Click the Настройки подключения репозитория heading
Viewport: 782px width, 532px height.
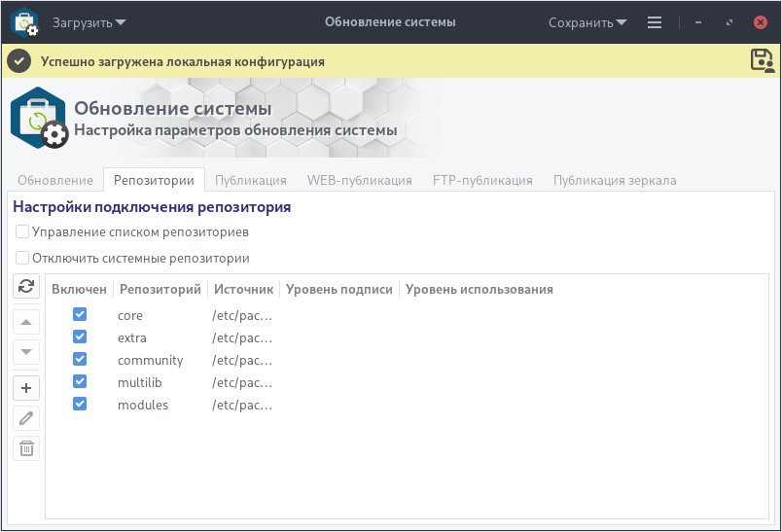pos(152,207)
